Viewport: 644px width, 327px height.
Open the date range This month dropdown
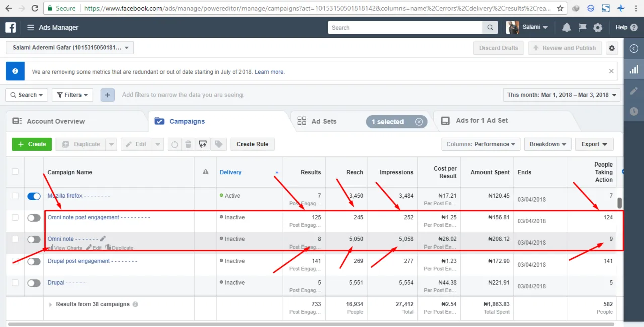click(x=561, y=95)
